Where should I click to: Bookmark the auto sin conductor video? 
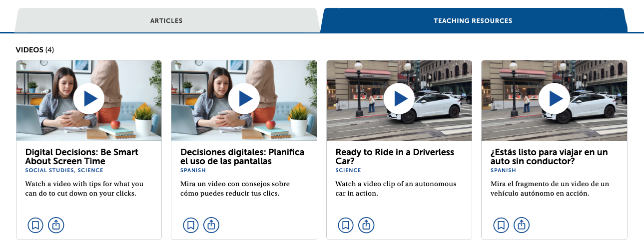(x=501, y=225)
